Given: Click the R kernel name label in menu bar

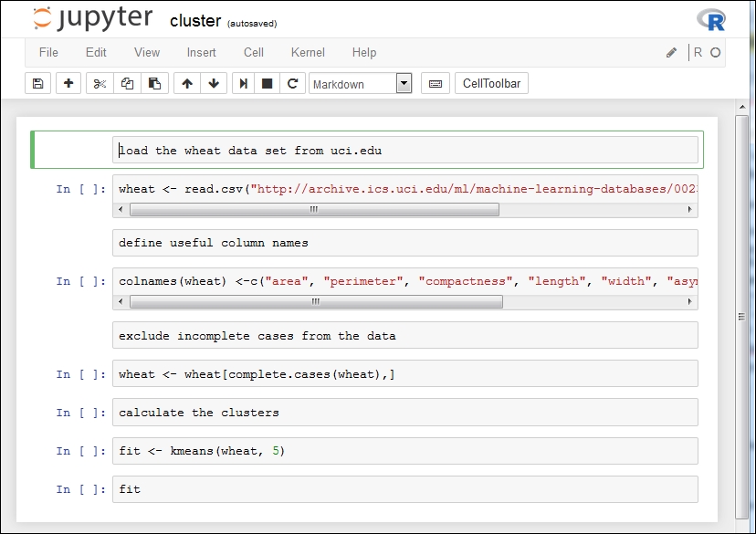Looking at the screenshot, I should pos(698,53).
